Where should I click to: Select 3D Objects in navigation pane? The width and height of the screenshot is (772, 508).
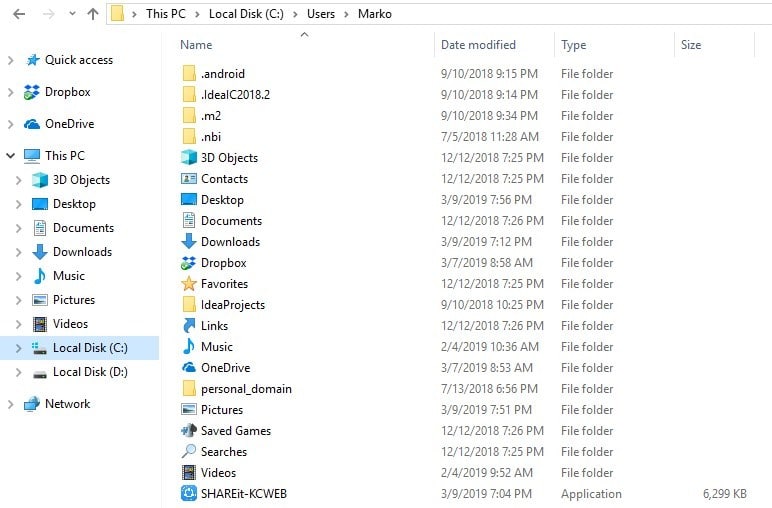click(81, 180)
